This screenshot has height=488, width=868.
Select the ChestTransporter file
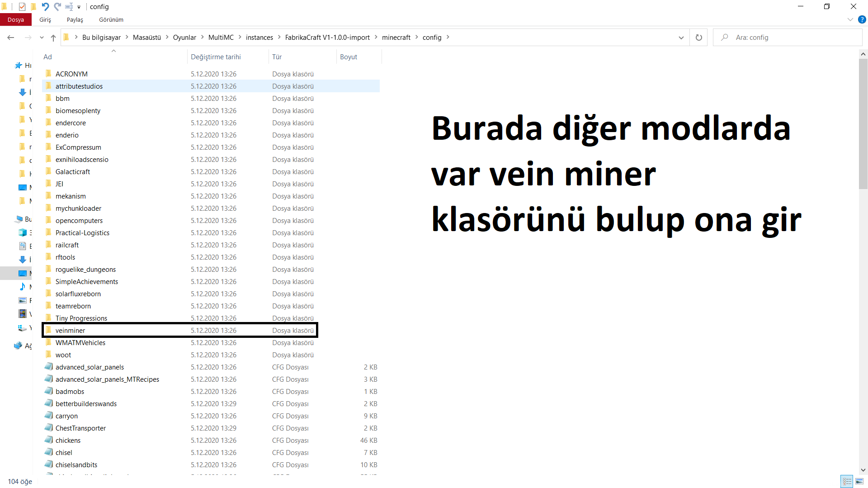[x=211, y=428]
